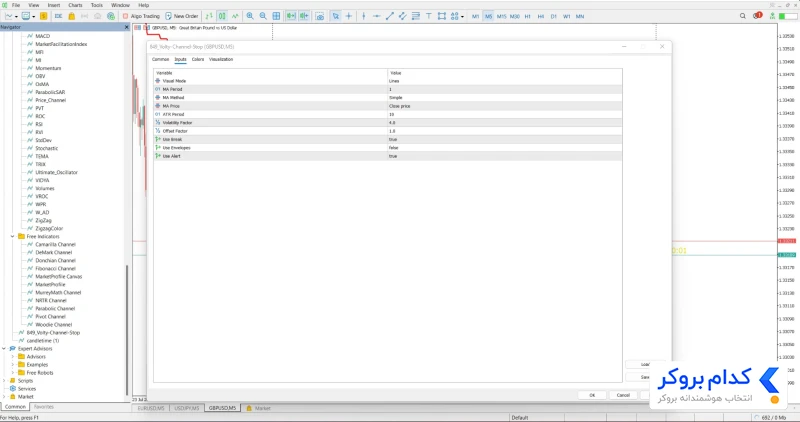Select the Fibonacci retracement tool
The width and height of the screenshot is (800, 422).
[416, 16]
